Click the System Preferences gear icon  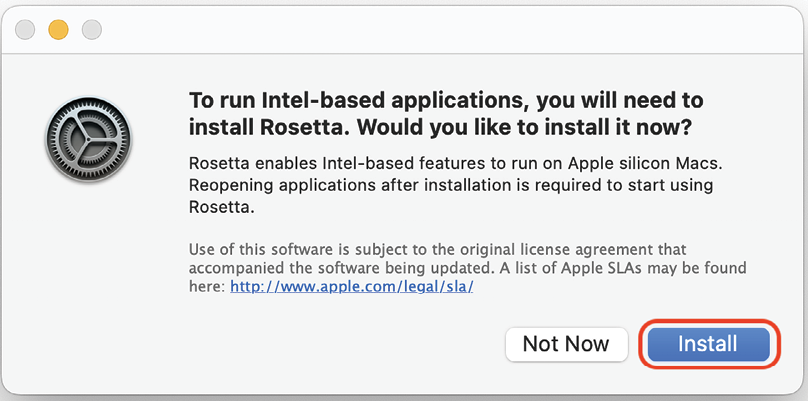88,139
